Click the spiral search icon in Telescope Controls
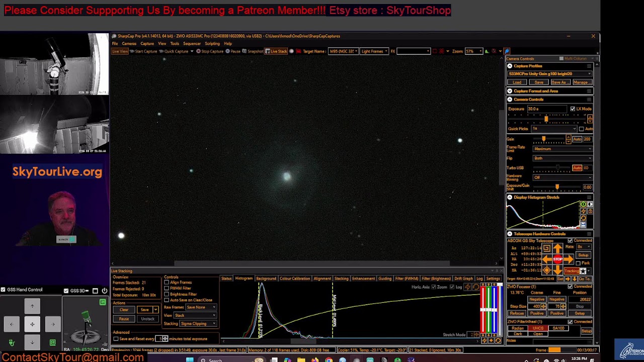644x362 pixels. point(547,248)
